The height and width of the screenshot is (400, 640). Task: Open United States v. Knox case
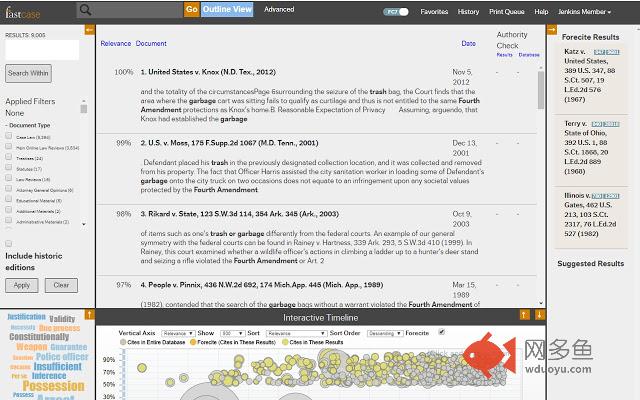(208, 72)
